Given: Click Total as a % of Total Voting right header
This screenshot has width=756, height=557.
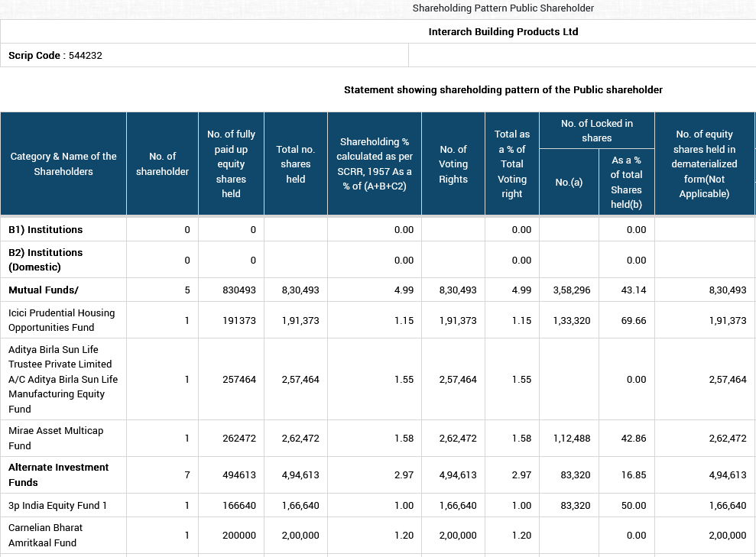Looking at the screenshot, I should pos(512,164).
